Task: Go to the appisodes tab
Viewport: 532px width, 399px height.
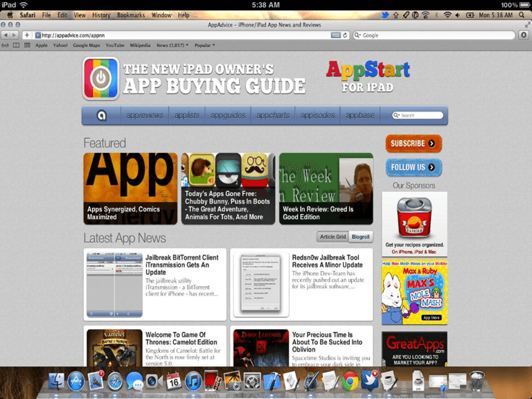Action: (x=317, y=116)
